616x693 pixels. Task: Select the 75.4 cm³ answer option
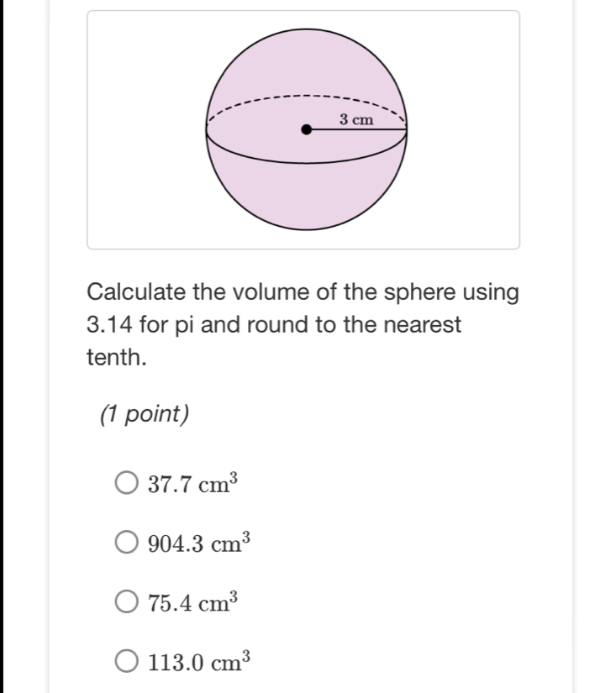125,601
